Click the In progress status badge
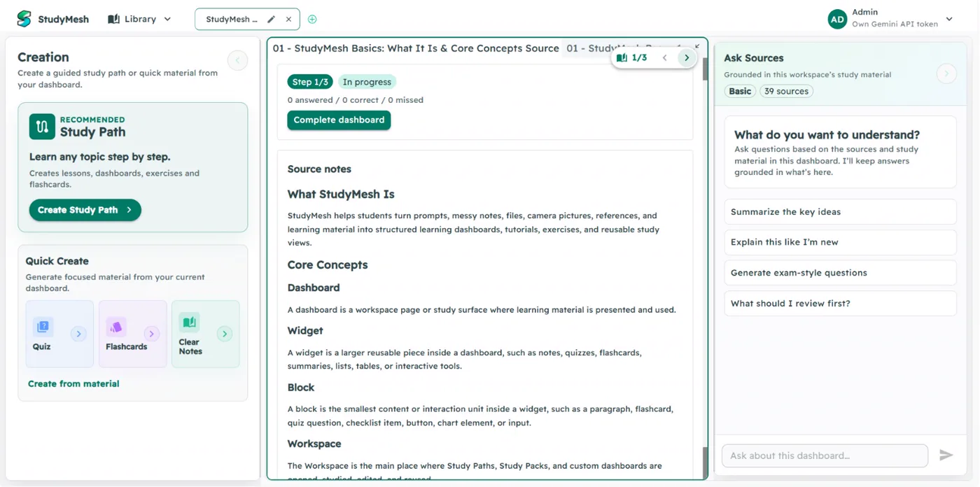This screenshot has height=487, width=980. pyautogui.click(x=367, y=82)
